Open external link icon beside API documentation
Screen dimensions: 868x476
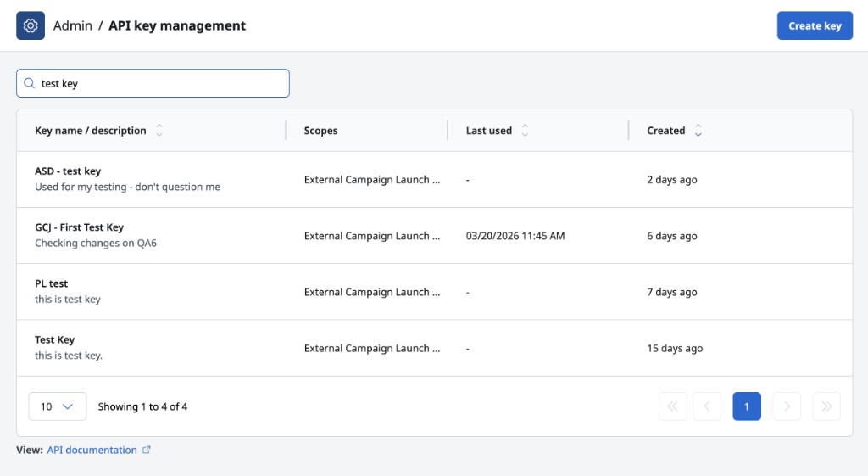point(146,450)
